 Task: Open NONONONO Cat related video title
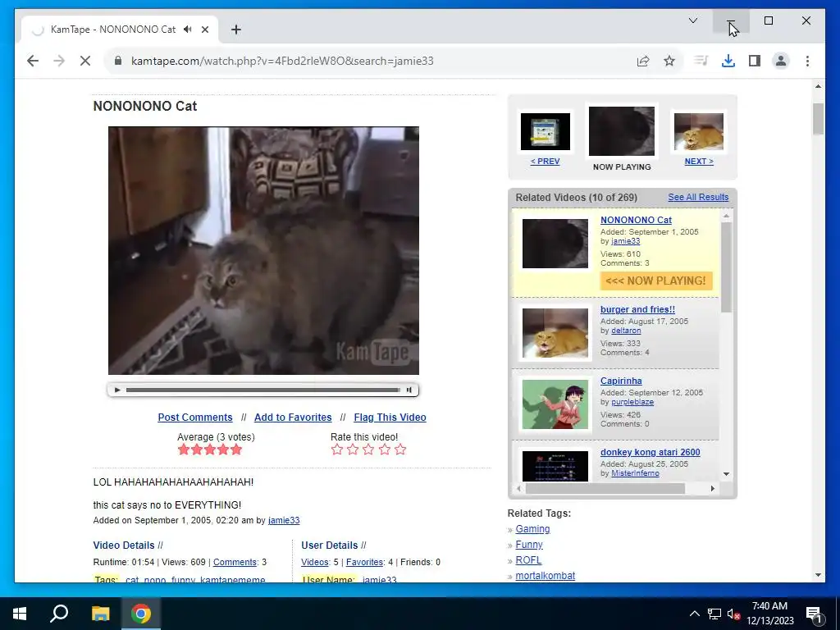636,220
